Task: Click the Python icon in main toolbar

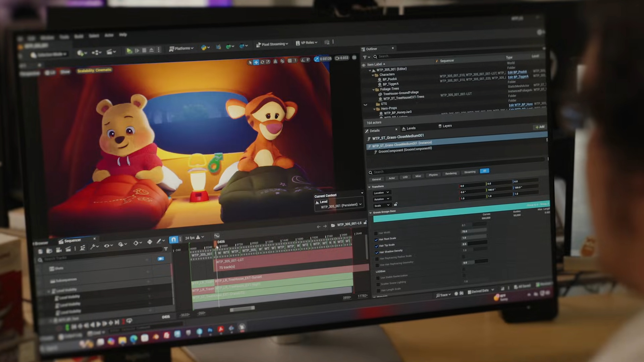Action: coord(204,48)
